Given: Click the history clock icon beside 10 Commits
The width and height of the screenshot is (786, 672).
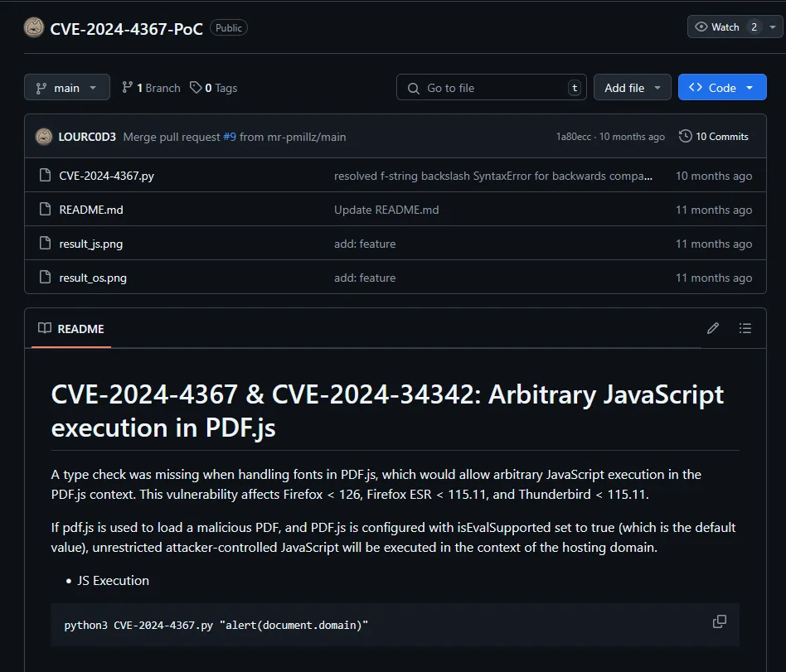Looking at the screenshot, I should pyautogui.click(x=685, y=136).
